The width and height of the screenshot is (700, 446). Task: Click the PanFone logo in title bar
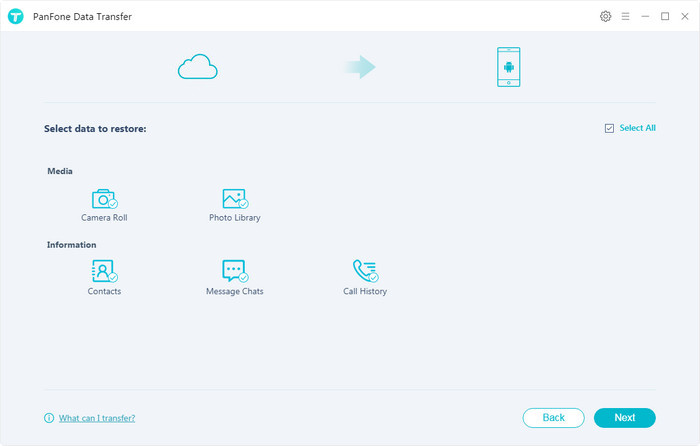tap(16, 17)
